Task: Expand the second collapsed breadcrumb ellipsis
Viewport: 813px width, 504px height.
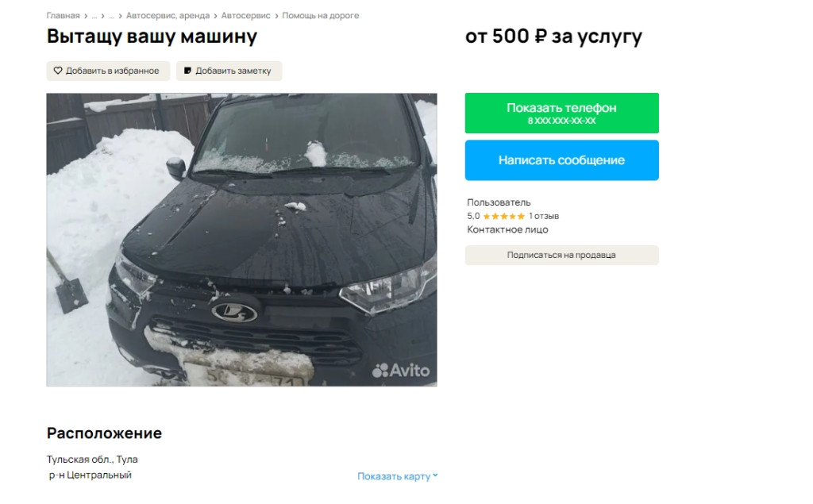Action: point(111,16)
